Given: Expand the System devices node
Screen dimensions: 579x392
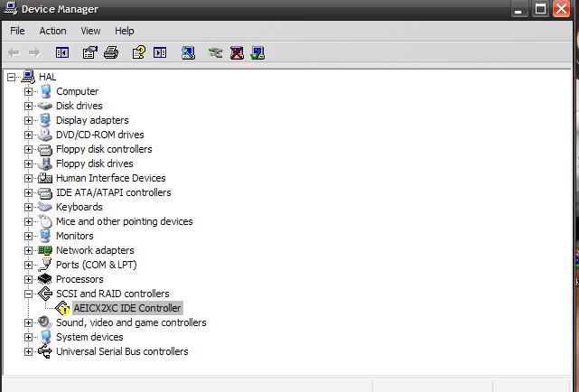Looking at the screenshot, I should pos(28,337).
